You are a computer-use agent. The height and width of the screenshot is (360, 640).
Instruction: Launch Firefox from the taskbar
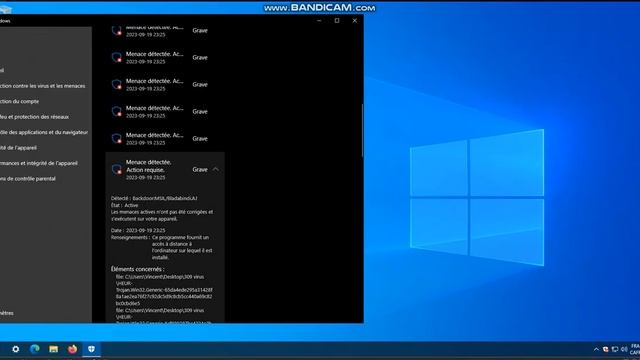click(72, 349)
